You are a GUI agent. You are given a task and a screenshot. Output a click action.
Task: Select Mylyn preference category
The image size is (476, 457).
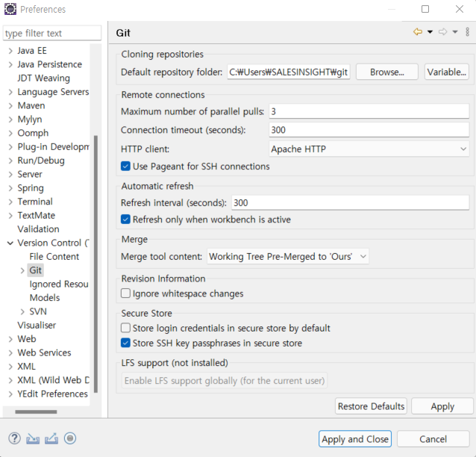click(x=30, y=119)
